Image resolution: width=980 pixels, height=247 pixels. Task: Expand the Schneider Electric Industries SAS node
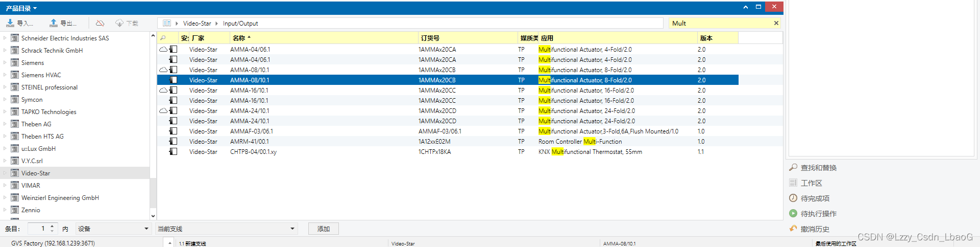pos(5,38)
